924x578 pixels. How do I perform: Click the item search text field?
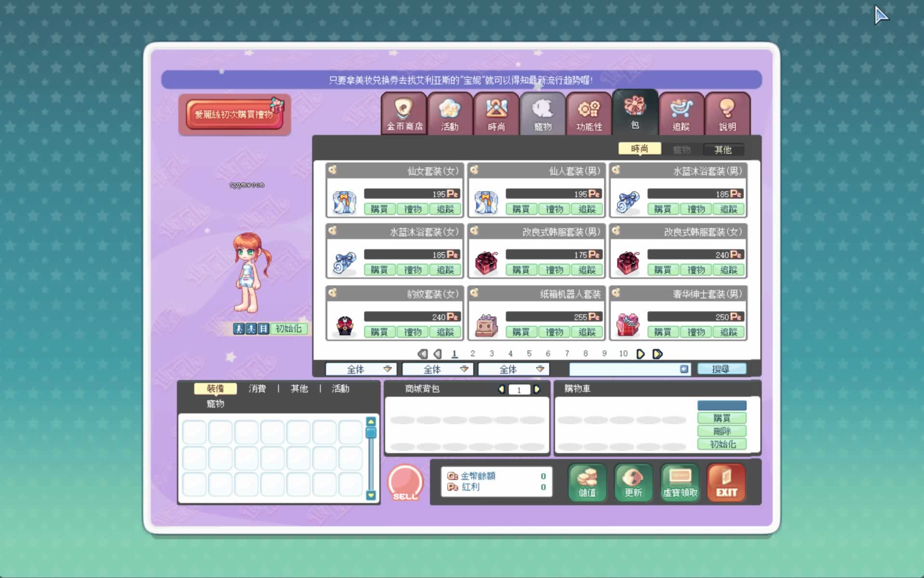pyautogui.click(x=624, y=369)
